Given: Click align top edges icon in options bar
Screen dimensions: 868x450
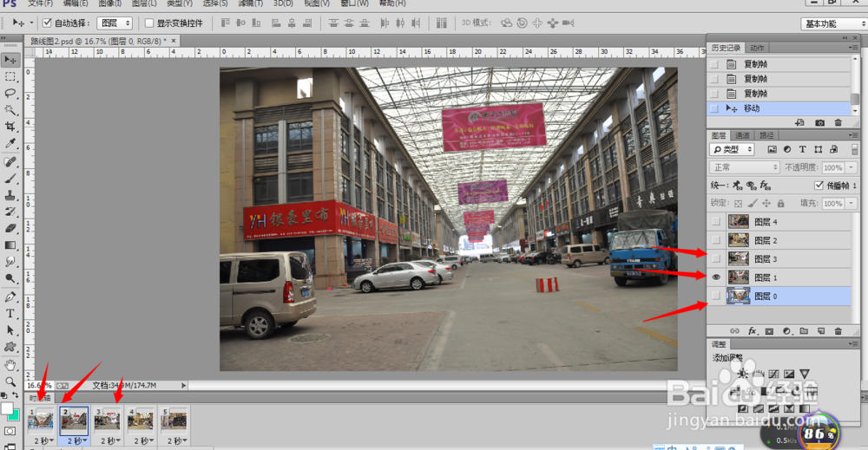Looking at the screenshot, I should pos(225,23).
